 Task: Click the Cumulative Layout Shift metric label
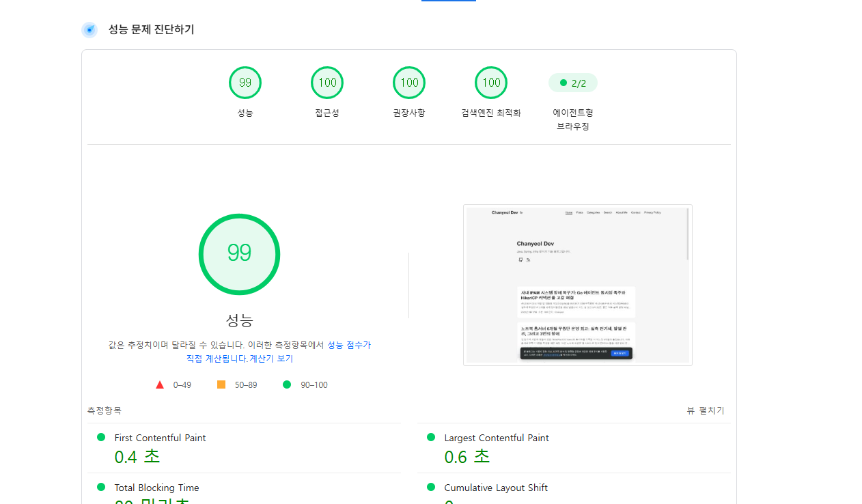[496, 488]
